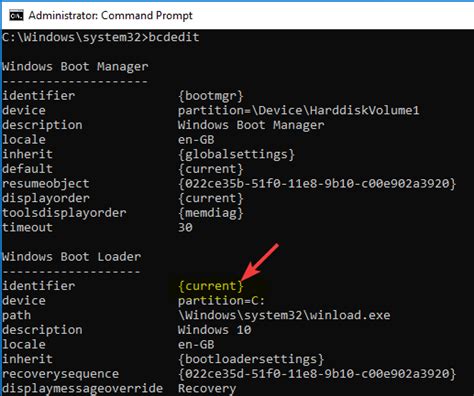Viewport: 474px width, 396px height.
Task: Click the Windows 10 description value
Action: (214, 330)
